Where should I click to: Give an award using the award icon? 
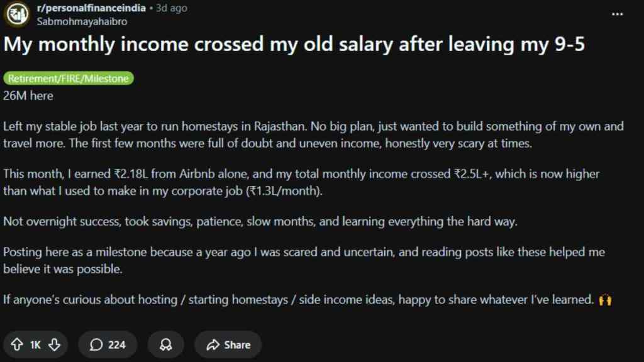tap(166, 344)
